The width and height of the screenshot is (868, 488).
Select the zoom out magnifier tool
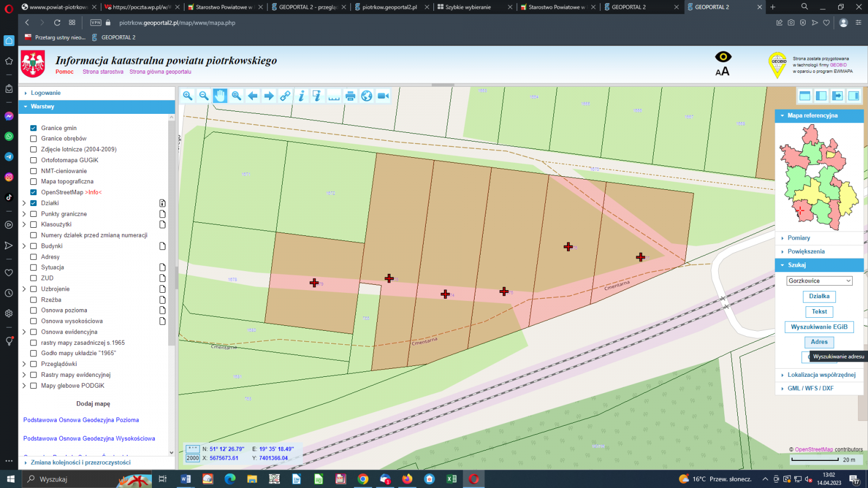[x=204, y=96]
